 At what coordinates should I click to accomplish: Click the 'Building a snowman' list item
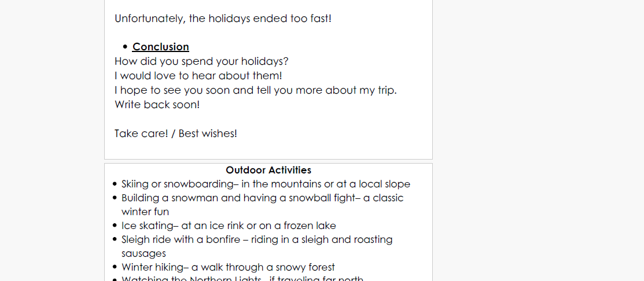pos(262,198)
